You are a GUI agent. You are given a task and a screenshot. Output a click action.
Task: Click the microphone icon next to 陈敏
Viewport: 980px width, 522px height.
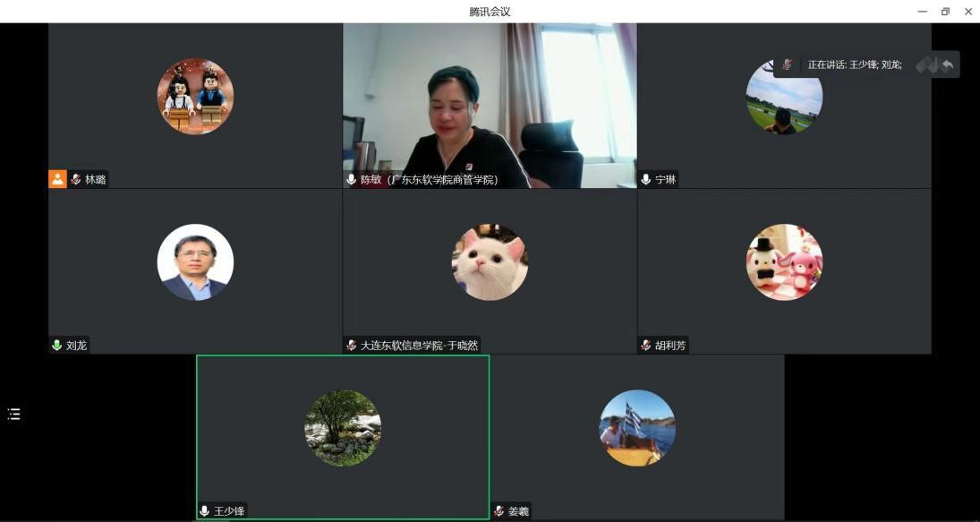point(352,180)
